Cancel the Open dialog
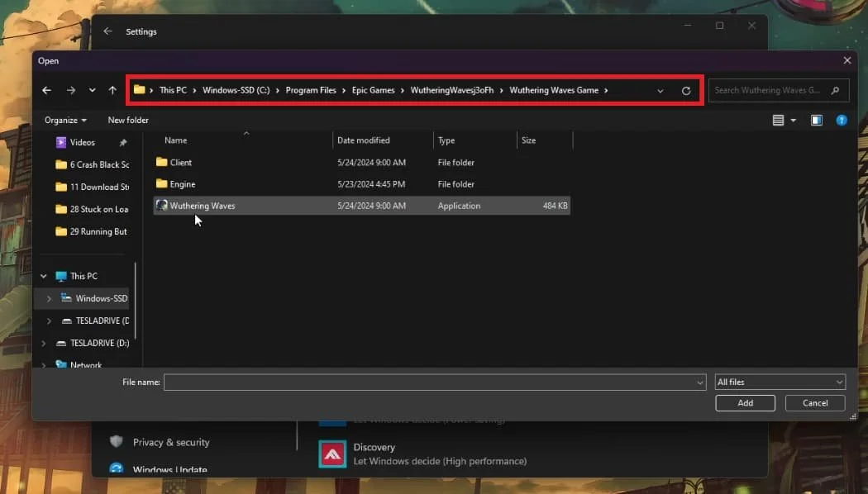The width and height of the screenshot is (868, 494). point(815,403)
